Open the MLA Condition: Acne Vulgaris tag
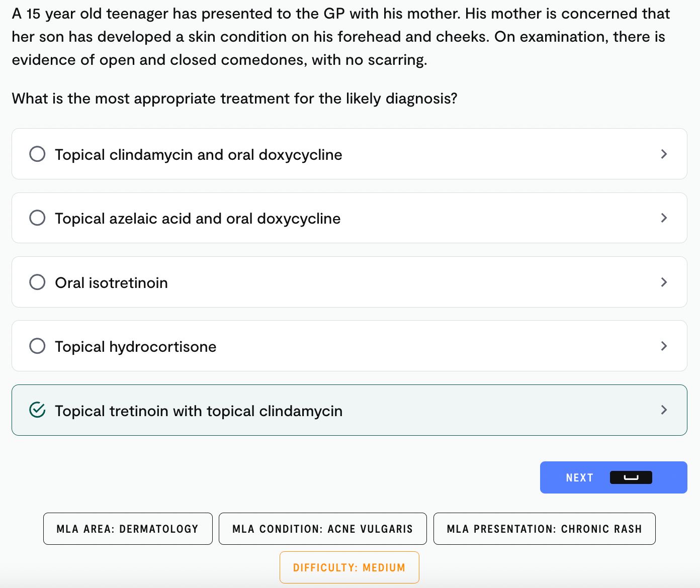Viewport: 700px width, 588px height. click(323, 529)
